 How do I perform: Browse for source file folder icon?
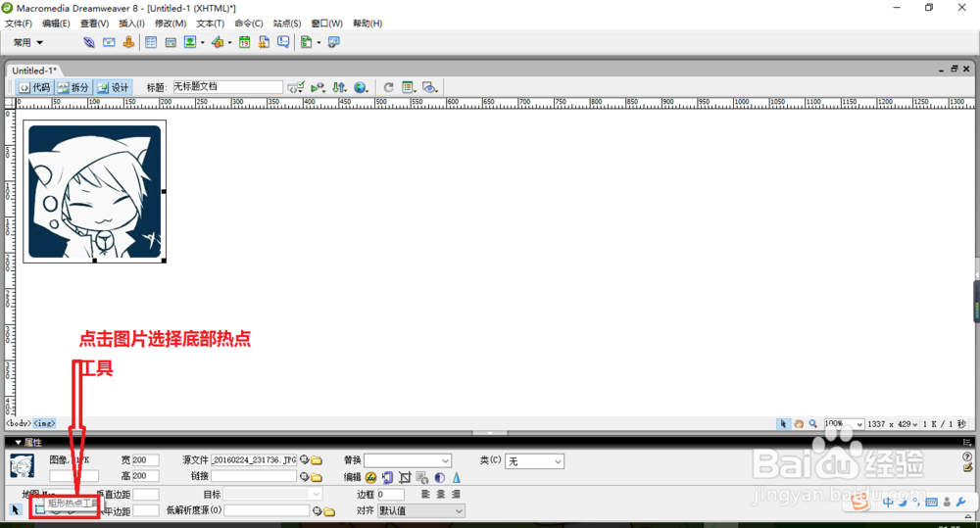317,459
